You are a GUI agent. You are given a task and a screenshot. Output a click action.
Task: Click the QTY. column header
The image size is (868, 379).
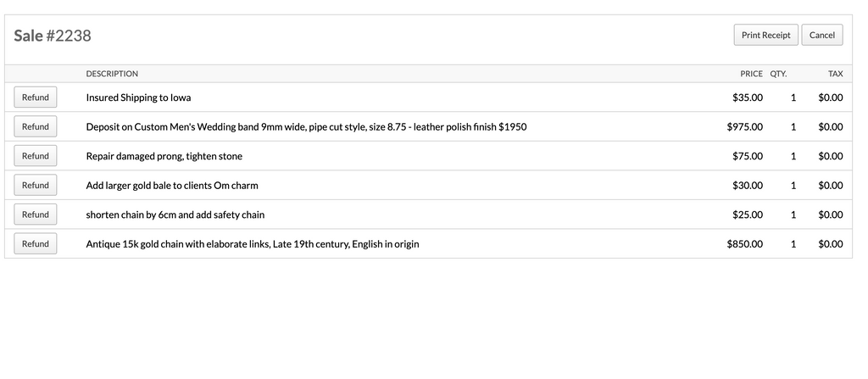(778, 74)
